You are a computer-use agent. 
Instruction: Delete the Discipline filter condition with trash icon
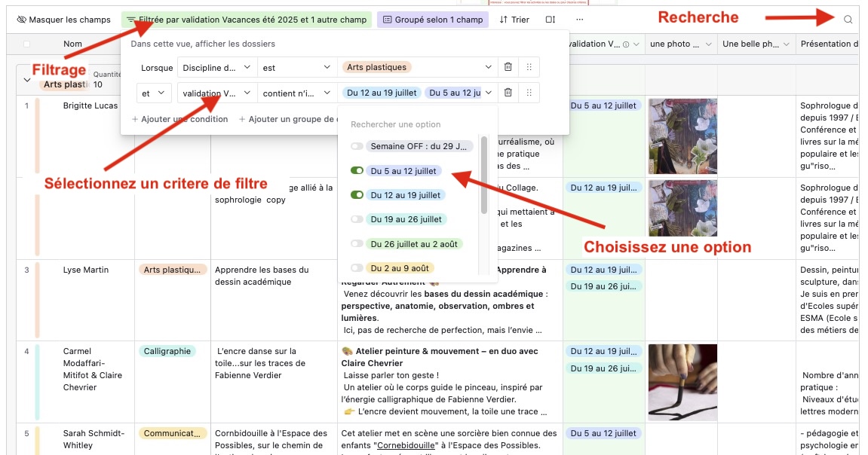[x=508, y=68]
